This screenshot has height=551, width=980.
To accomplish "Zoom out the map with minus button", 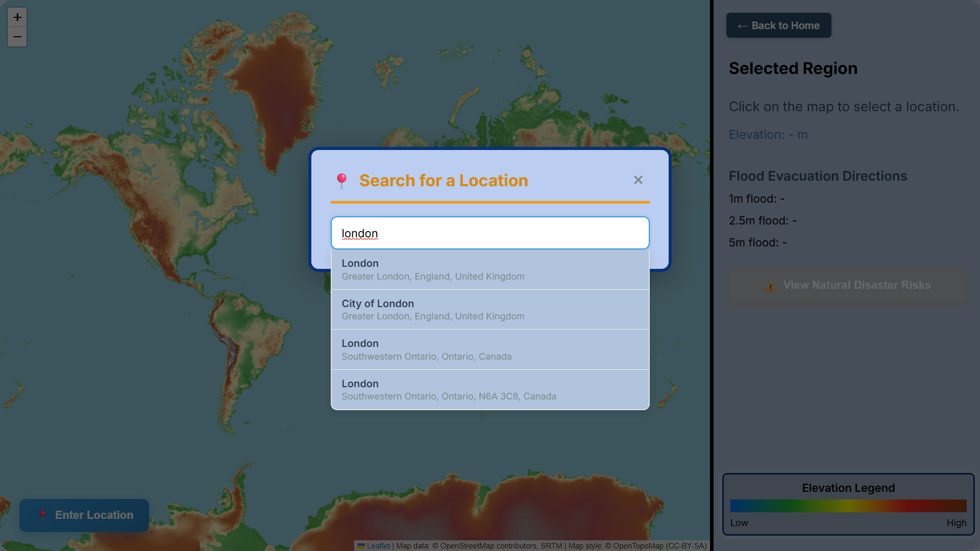I will tap(17, 37).
